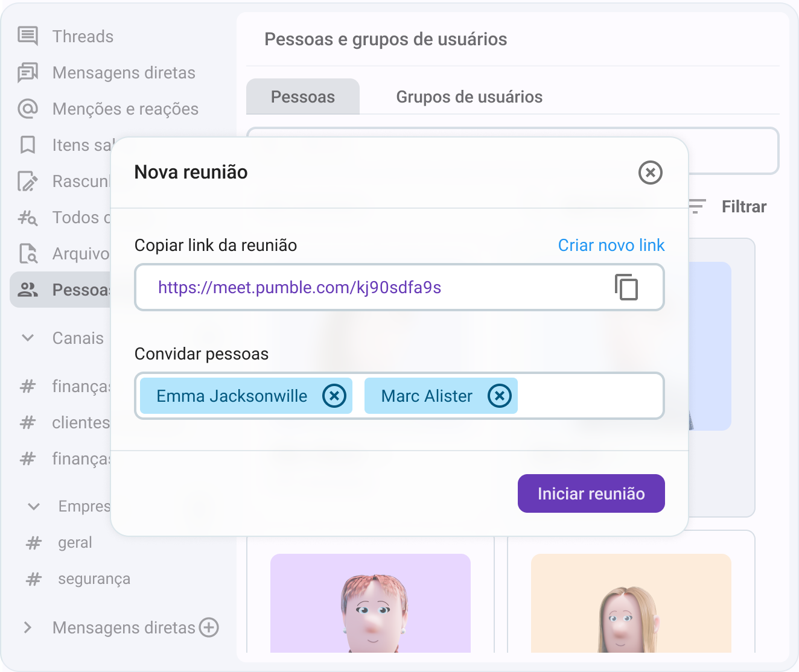
Task: Select the Pessoas tab
Action: (302, 97)
